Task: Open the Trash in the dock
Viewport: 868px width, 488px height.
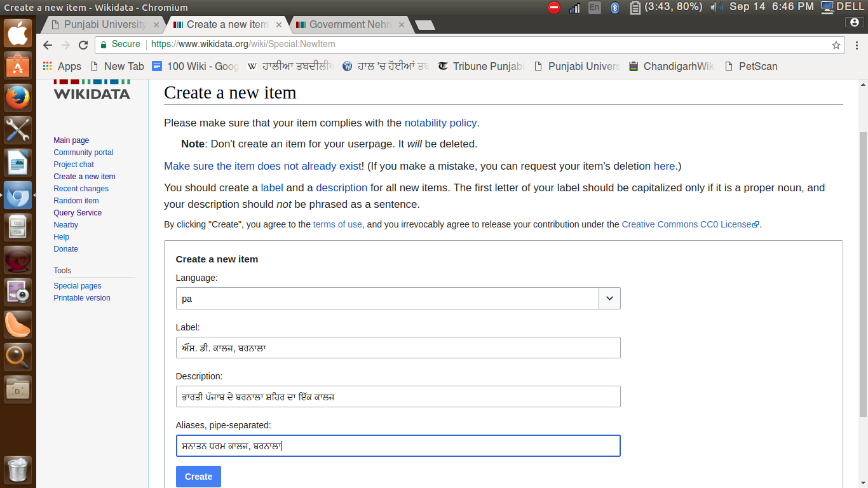Action: point(18,470)
